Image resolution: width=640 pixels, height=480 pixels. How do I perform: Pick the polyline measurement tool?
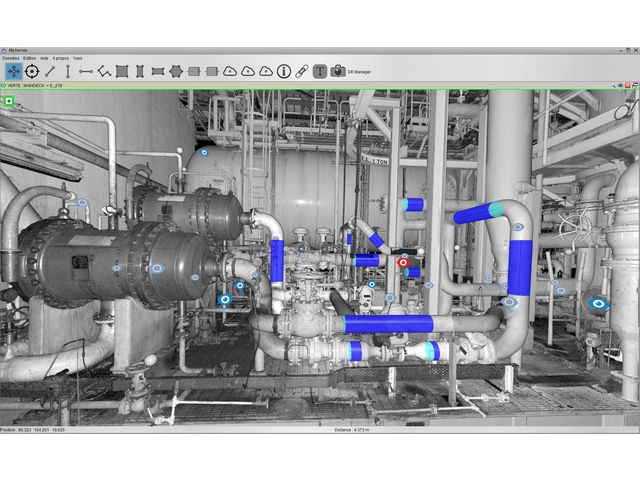(103, 71)
